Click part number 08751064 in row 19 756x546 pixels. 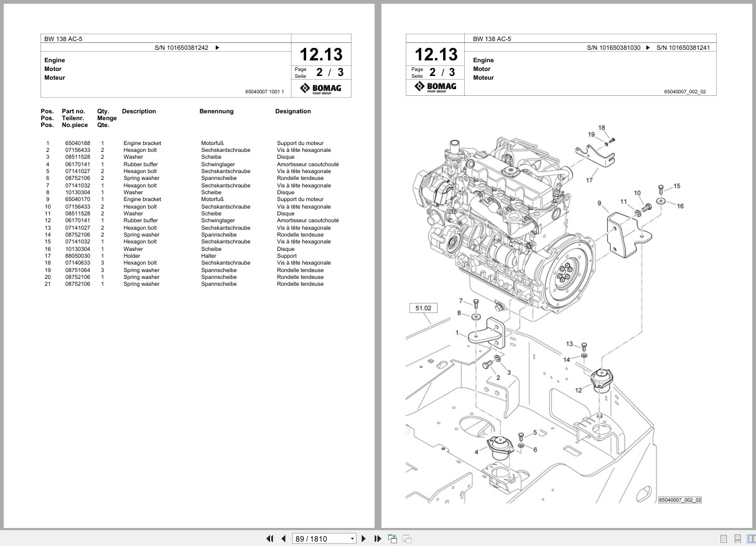click(77, 270)
